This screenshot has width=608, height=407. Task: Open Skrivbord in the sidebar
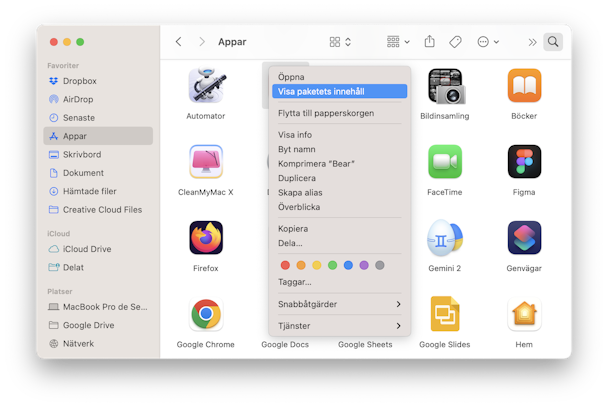coord(98,155)
